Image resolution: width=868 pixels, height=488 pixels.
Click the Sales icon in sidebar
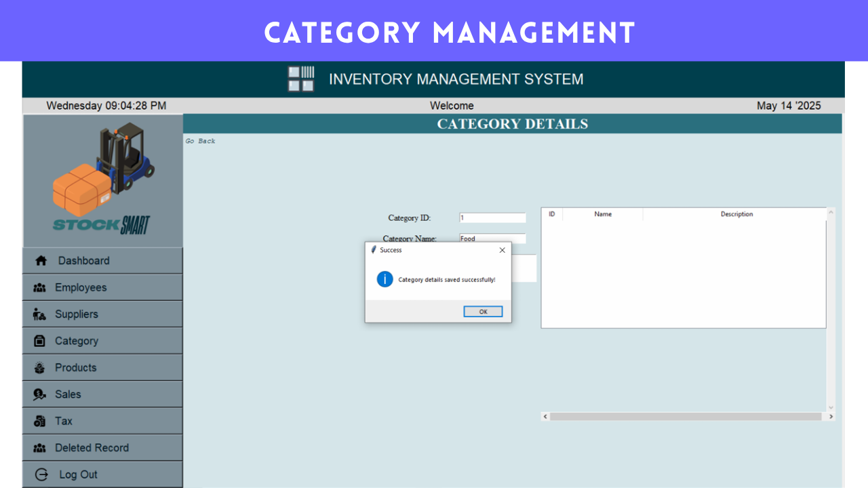(39, 394)
